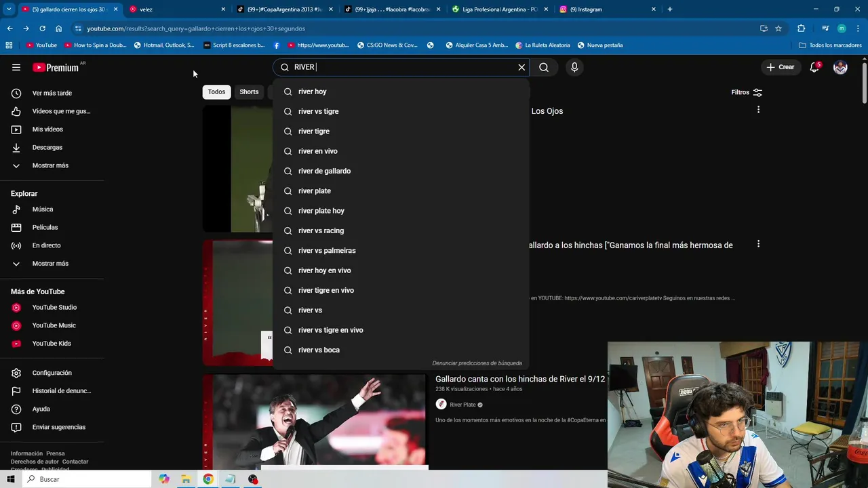Image resolution: width=868 pixels, height=488 pixels.
Task: Switch to the Instagram browser tab
Action: pos(608,9)
